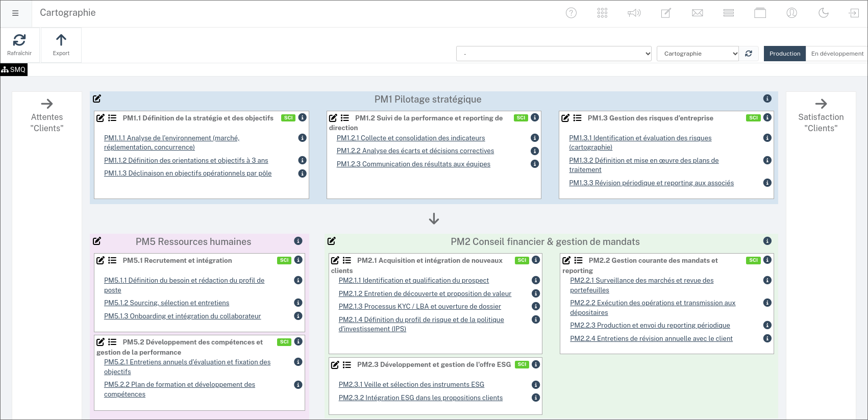Click the user profile icon

(x=791, y=13)
